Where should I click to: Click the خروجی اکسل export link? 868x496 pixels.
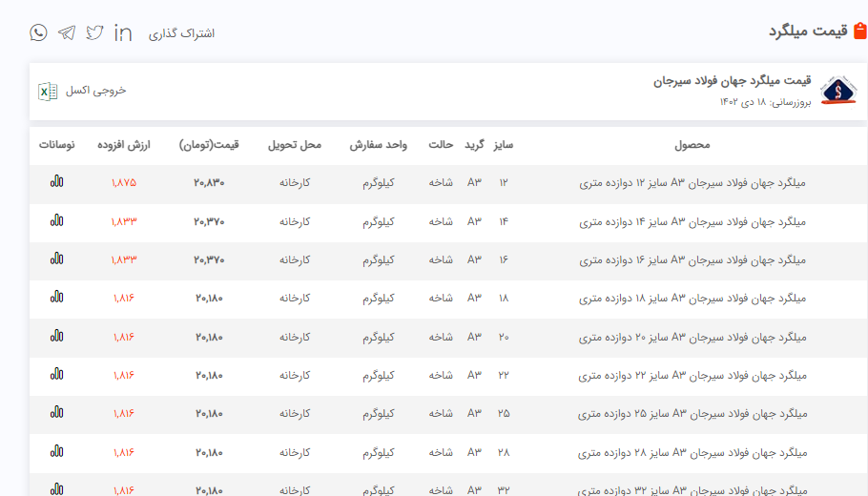click(95, 91)
